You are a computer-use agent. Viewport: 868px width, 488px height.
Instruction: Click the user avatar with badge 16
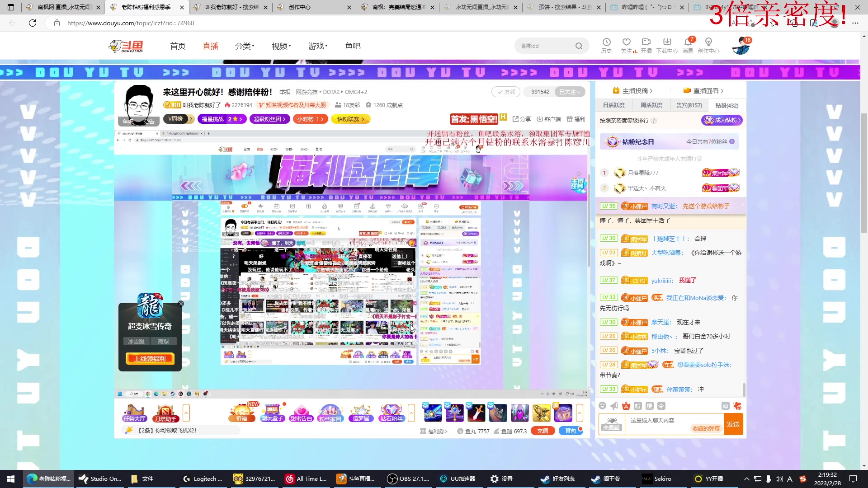[741, 46]
